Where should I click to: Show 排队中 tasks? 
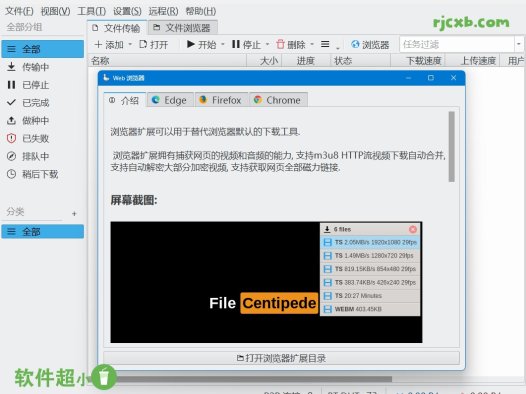click(43, 156)
